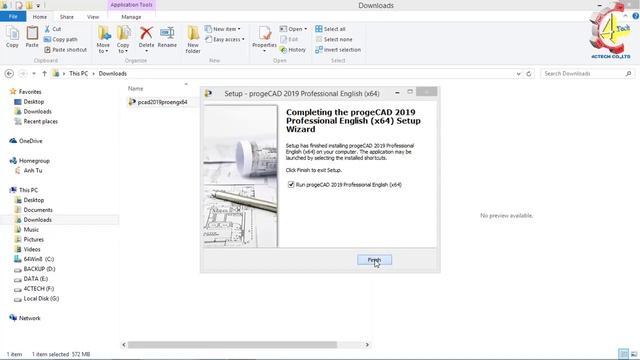Image resolution: width=640 pixels, height=360 pixels.
Task: Click This PC in the address breadcrumb
Action: (x=78, y=73)
